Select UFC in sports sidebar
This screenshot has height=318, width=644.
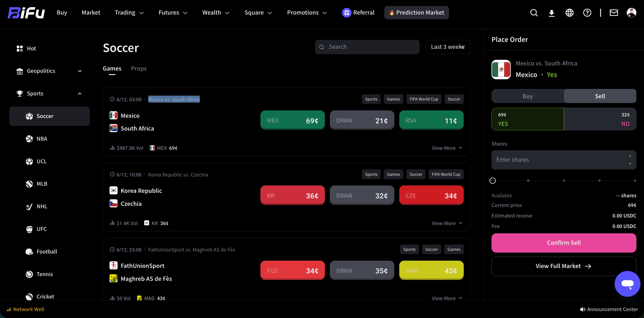click(49, 229)
